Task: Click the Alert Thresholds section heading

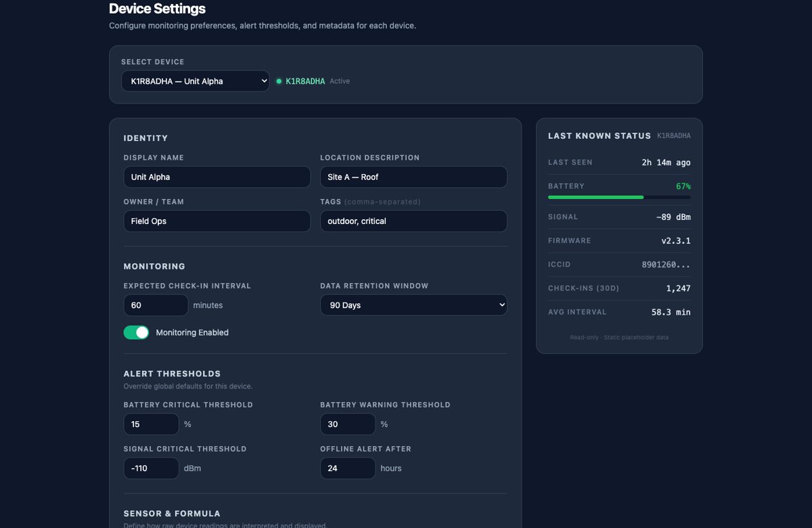Action: coord(172,374)
